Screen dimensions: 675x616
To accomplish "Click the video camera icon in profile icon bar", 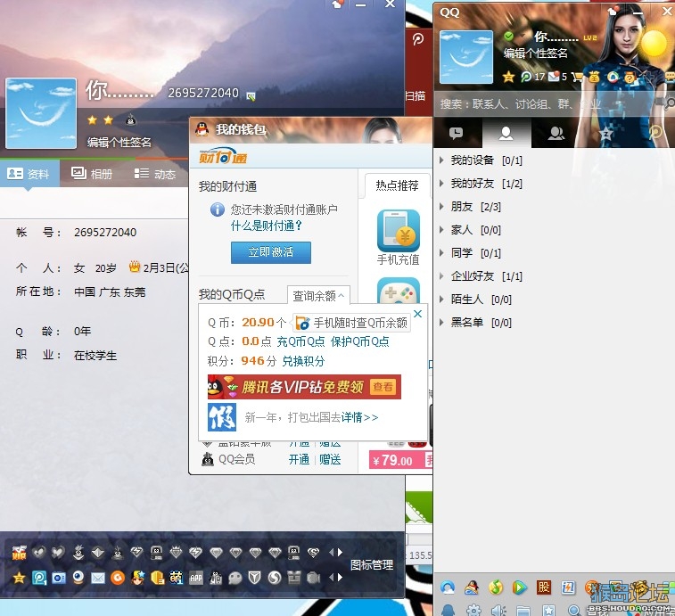I will pos(313,578).
